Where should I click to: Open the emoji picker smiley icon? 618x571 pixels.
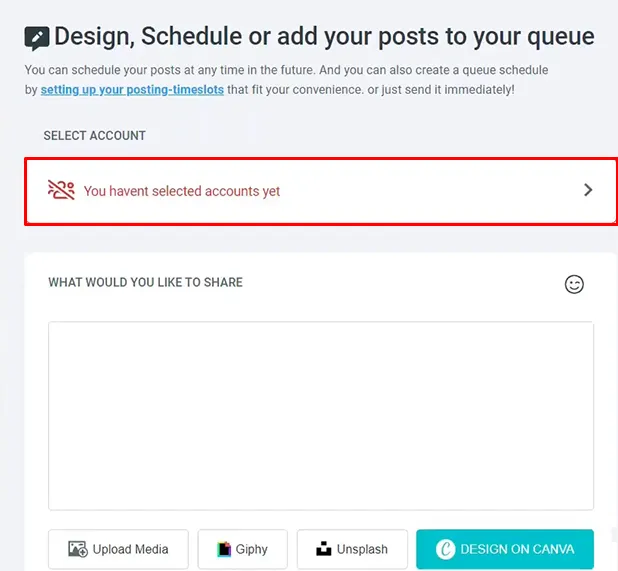click(x=574, y=284)
